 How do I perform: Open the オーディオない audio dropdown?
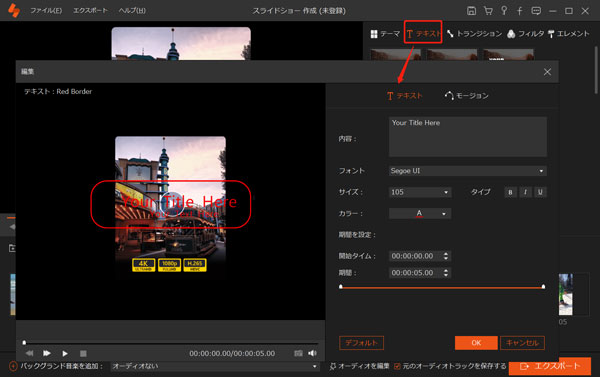click(x=214, y=366)
